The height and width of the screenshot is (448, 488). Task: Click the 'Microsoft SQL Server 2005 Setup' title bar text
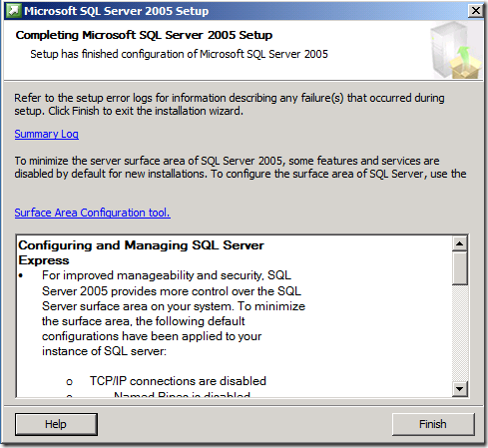coord(117,11)
